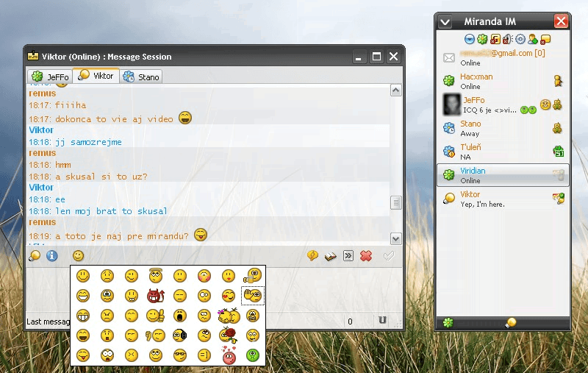This screenshot has height=373, width=588.
Task: Open Miranda IM main menu round blue button
Action: pos(470,39)
